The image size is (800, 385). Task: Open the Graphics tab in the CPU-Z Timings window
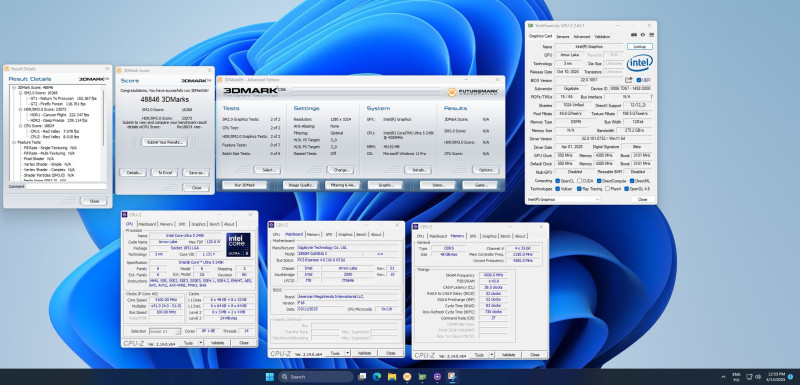tap(489, 236)
